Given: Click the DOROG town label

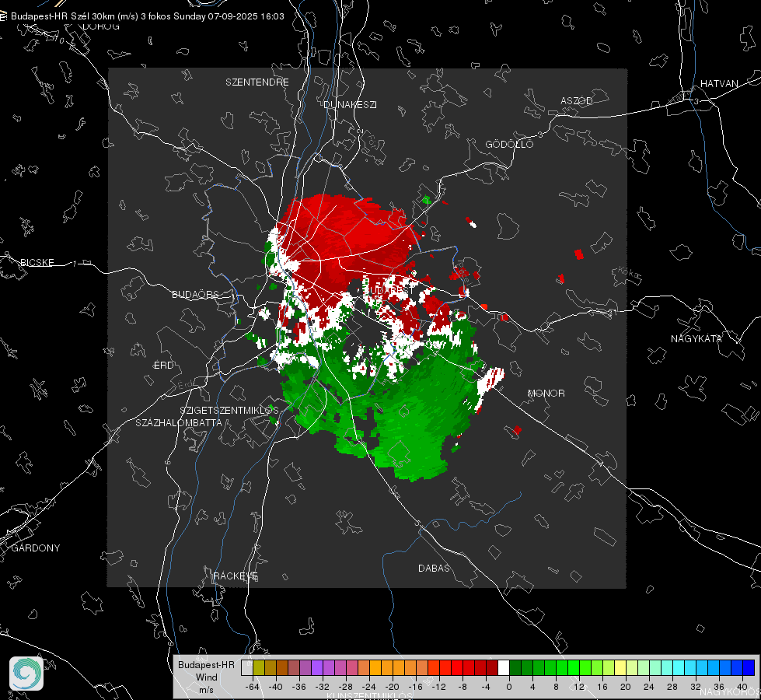Looking at the screenshot, I should point(101,26).
